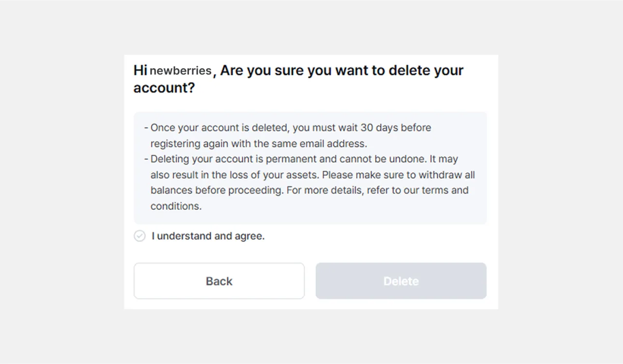Click the username "newberries" in heading
Viewport: 623px width, 364px height.
(181, 71)
